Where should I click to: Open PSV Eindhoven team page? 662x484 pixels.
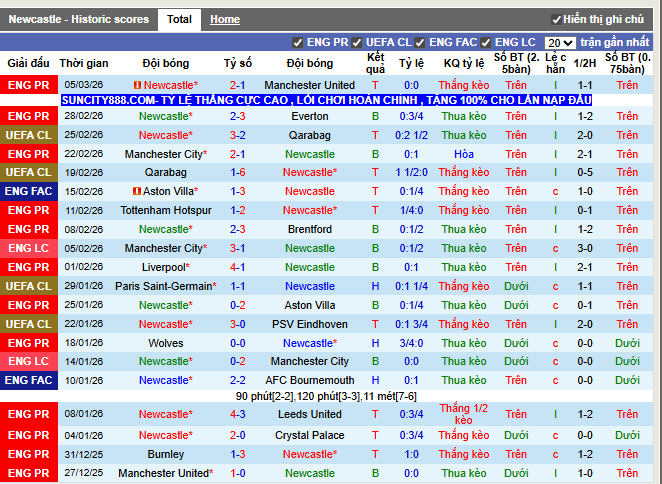309,324
